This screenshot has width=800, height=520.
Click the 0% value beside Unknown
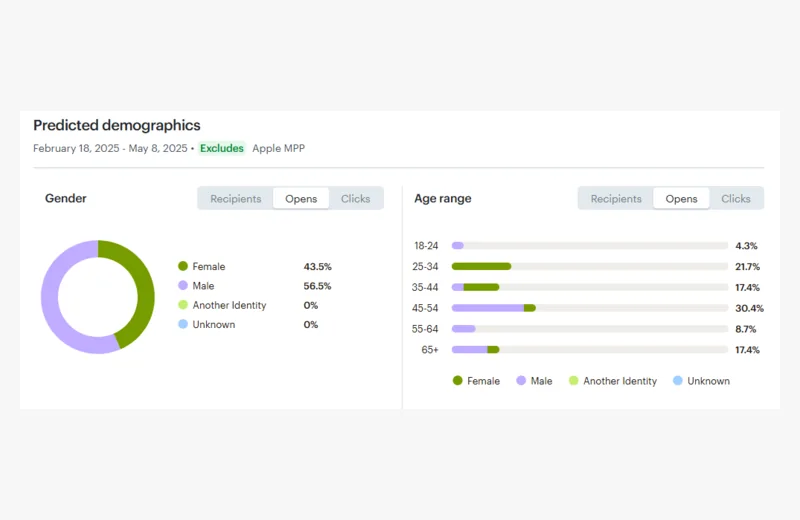tap(310, 325)
